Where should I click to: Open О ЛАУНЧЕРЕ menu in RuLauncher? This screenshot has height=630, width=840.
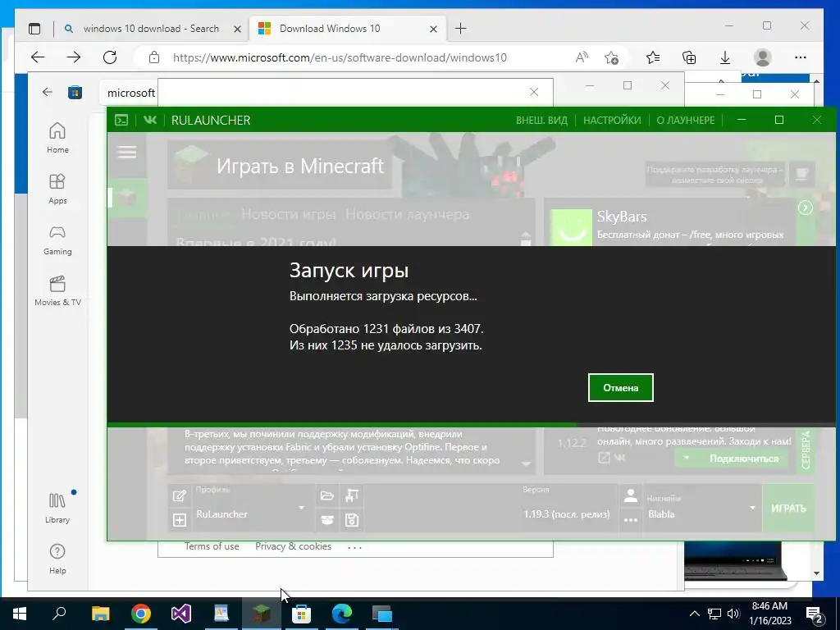pos(686,121)
